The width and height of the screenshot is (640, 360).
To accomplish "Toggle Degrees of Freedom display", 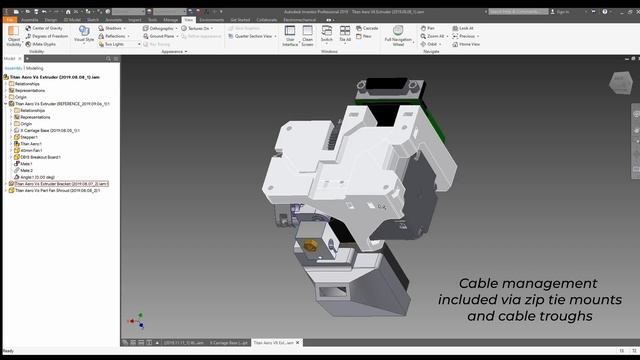I will click(47, 36).
